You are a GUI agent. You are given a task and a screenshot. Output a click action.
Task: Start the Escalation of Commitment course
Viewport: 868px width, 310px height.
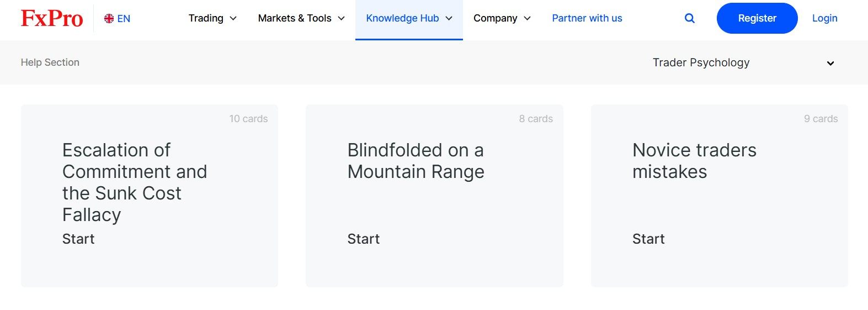click(x=78, y=239)
